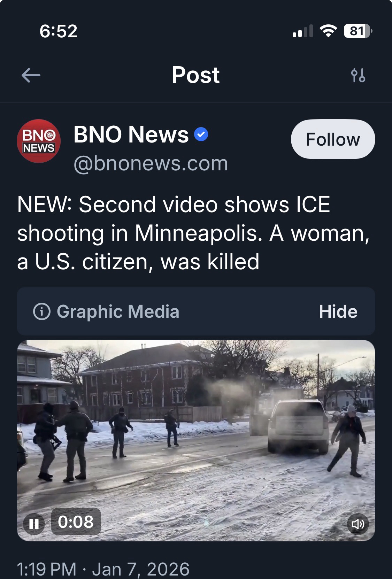Viewport: 392px width, 579px height.
Task: Pause the video with the pause button
Action: (34, 524)
